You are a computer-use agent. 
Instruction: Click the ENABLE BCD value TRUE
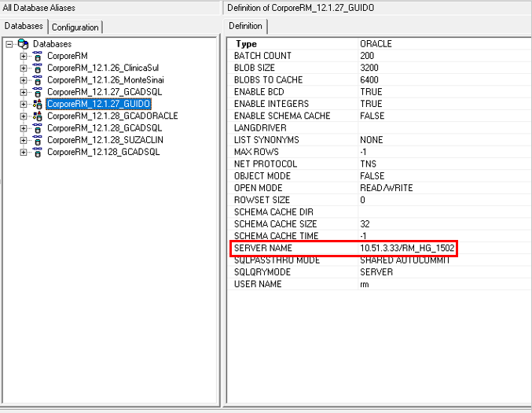pos(371,92)
